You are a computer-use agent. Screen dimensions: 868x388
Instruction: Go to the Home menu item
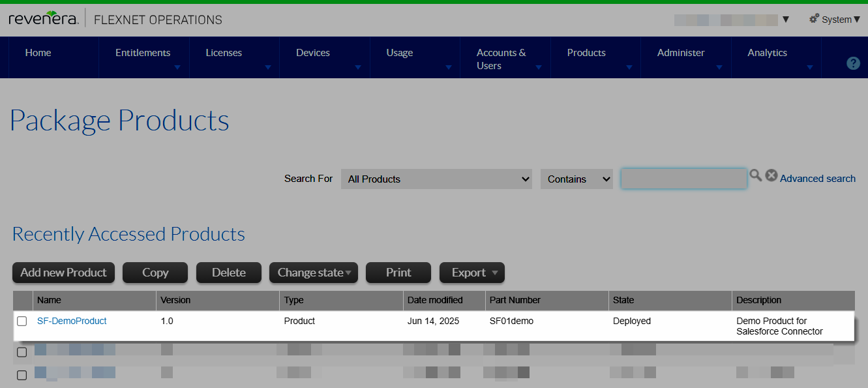point(38,53)
